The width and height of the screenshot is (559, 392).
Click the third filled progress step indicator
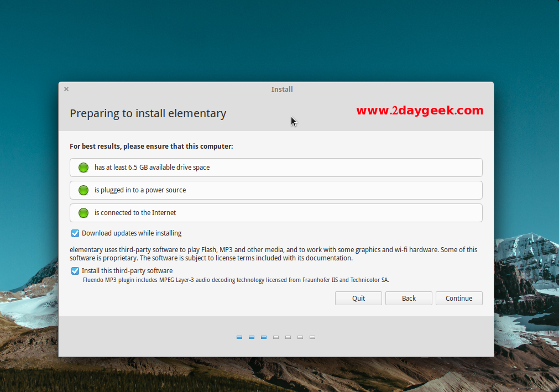(264, 337)
